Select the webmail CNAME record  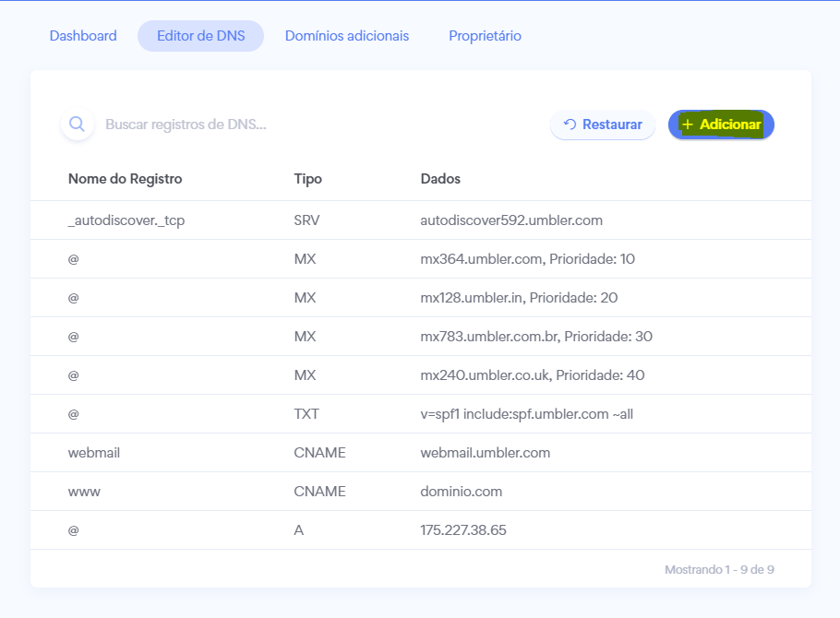pos(420,453)
